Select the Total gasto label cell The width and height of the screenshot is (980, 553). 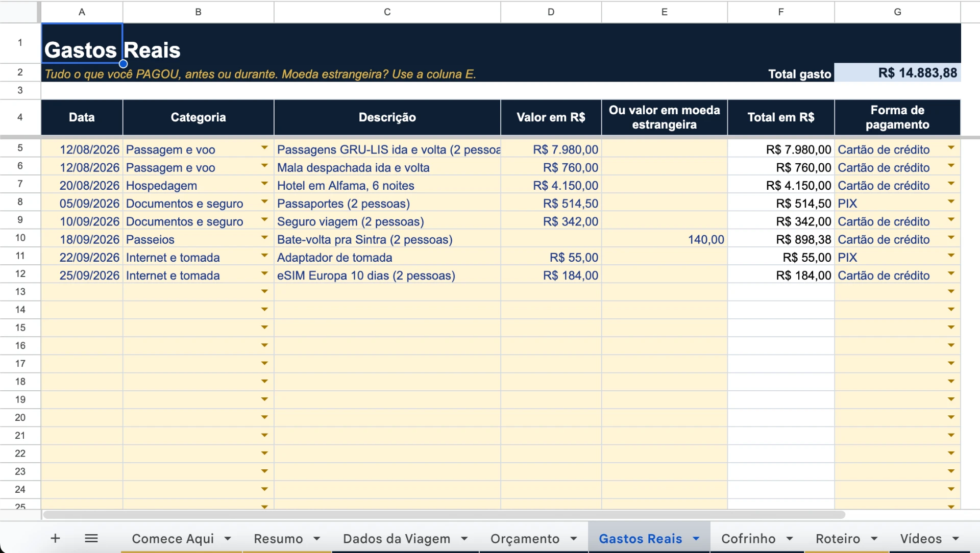[x=781, y=73]
